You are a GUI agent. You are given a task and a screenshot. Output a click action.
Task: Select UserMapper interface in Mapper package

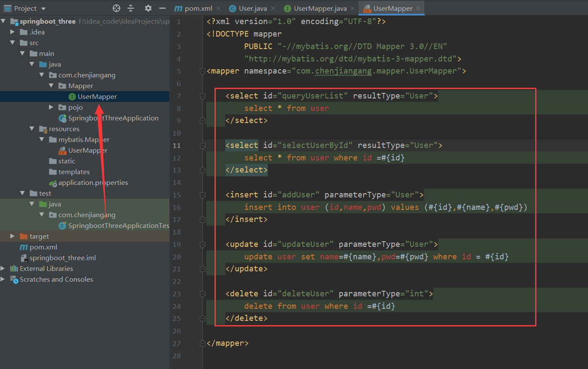tap(97, 96)
